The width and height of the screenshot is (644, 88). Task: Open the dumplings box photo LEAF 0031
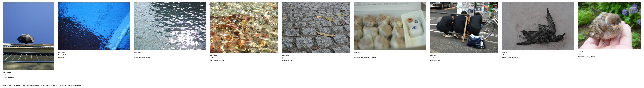(x=390, y=26)
